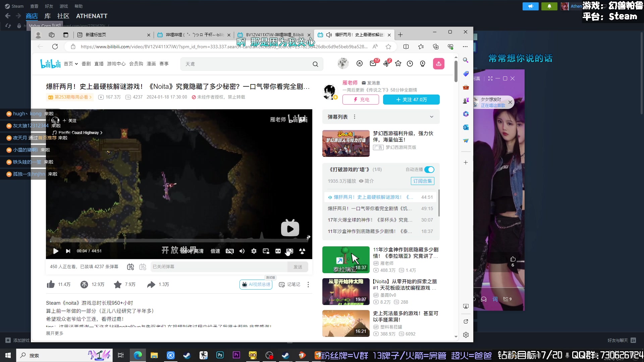Image resolution: width=644 pixels, height=362 pixels.
Task: Click the 充电 charge button
Action: click(x=360, y=100)
